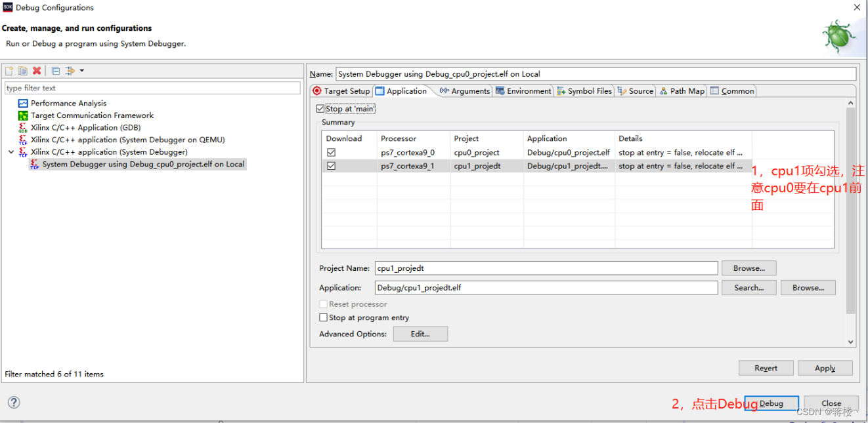Switch to the Path Map tab

tap(682, 91)
